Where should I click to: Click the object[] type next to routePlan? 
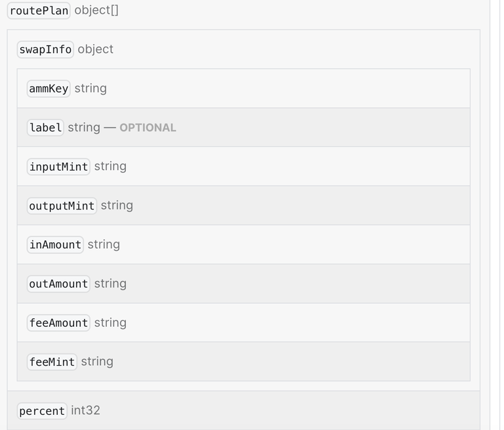[x=96, y=11]
